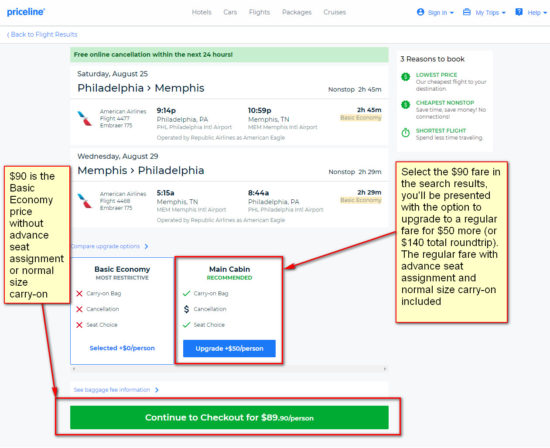Click the Philadelphia > Memphis heading
550x448 pixels.
(141, 88)
